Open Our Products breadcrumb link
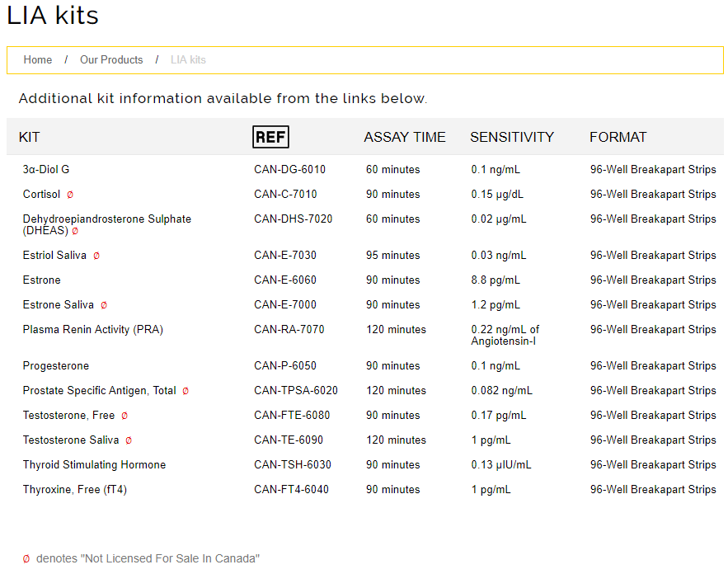This screenshot has height=574, width=728. (111, 60)
